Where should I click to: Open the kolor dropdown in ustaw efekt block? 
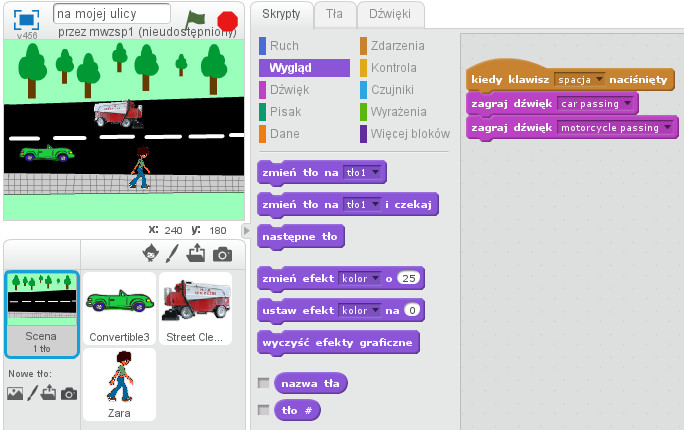pyautogui.click(x=360, y=310)
